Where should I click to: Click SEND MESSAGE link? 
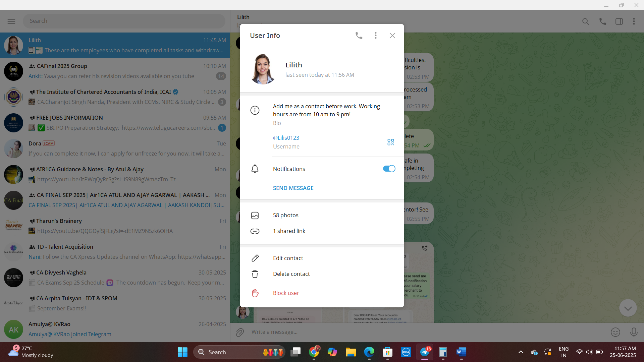(293, 188)
